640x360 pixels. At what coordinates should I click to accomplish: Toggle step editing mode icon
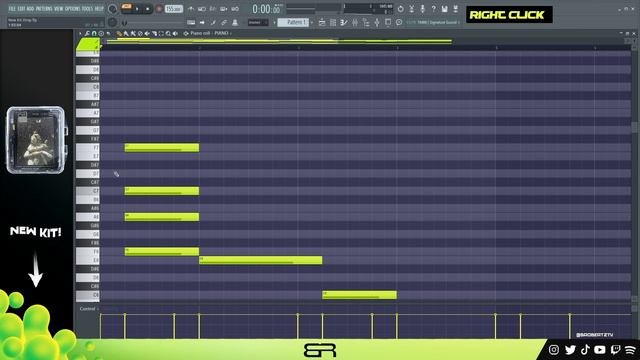tap(213, 22)
